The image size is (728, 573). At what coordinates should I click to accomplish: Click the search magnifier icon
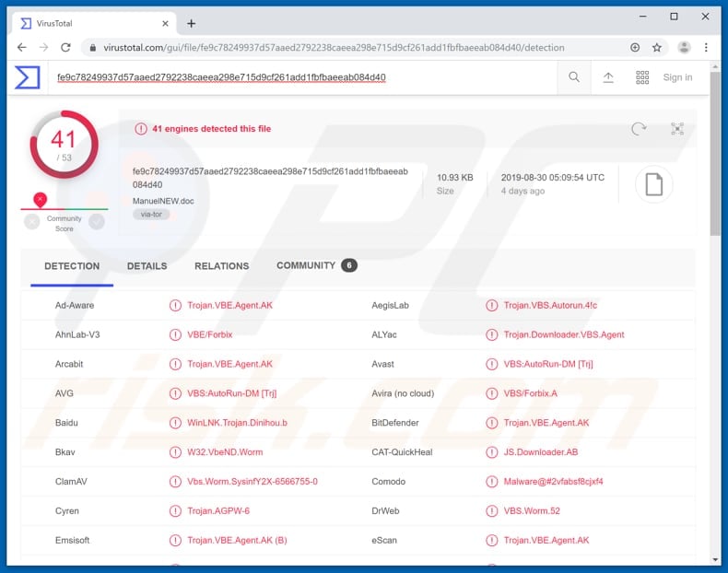[574, 77]
